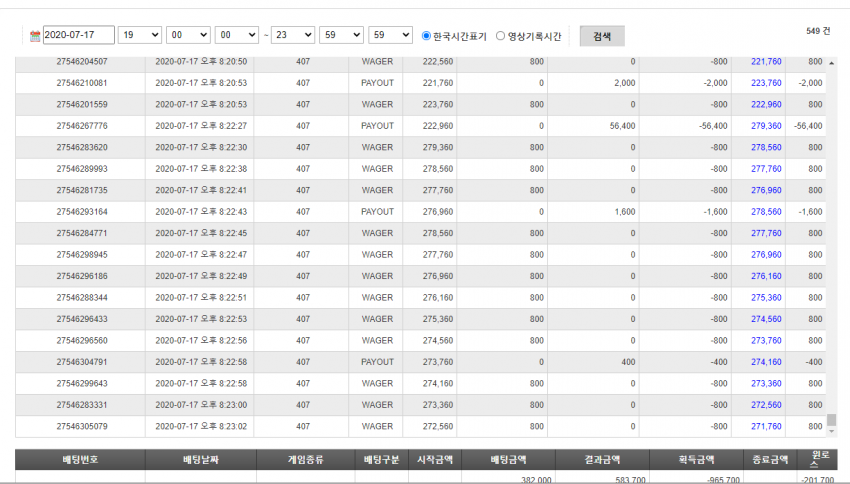Click the 게임종류 column header

tap(306, 460)
